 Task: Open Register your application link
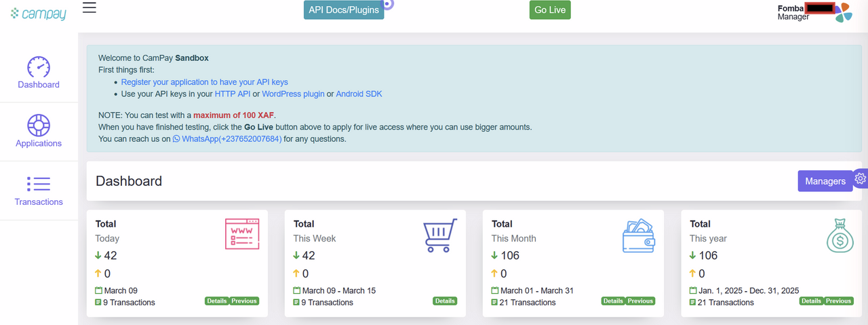point(205,82)
